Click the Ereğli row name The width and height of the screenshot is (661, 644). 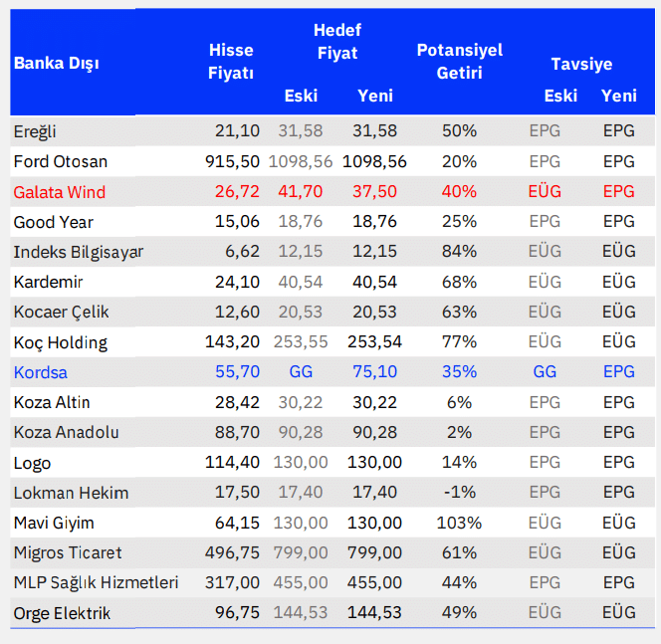coord(35,131)
